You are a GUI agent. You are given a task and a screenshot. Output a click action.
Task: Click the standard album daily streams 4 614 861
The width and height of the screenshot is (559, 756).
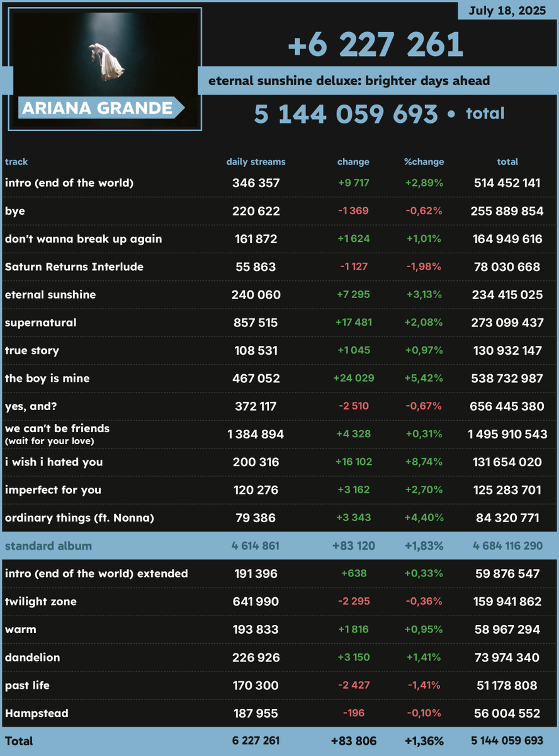point(256,546)
